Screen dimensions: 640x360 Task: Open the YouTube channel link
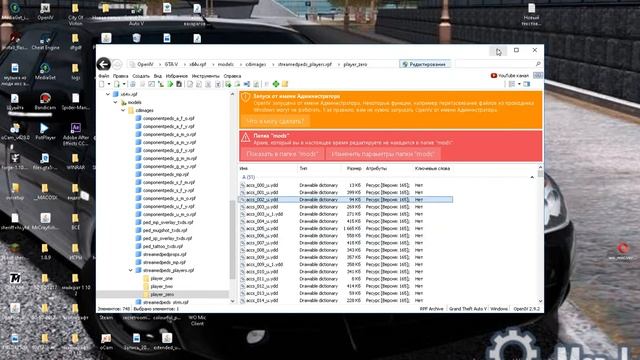pos(509,76)
